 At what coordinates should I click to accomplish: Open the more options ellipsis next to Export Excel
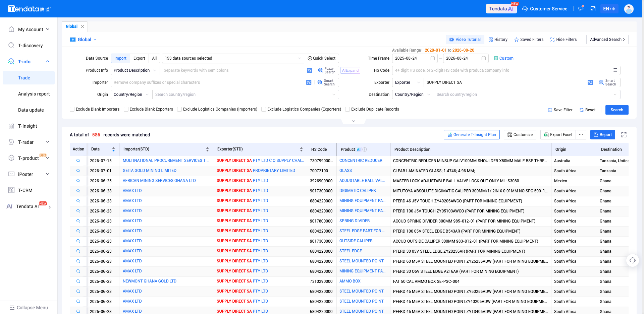pyautogui.click(x=581, y=135)
